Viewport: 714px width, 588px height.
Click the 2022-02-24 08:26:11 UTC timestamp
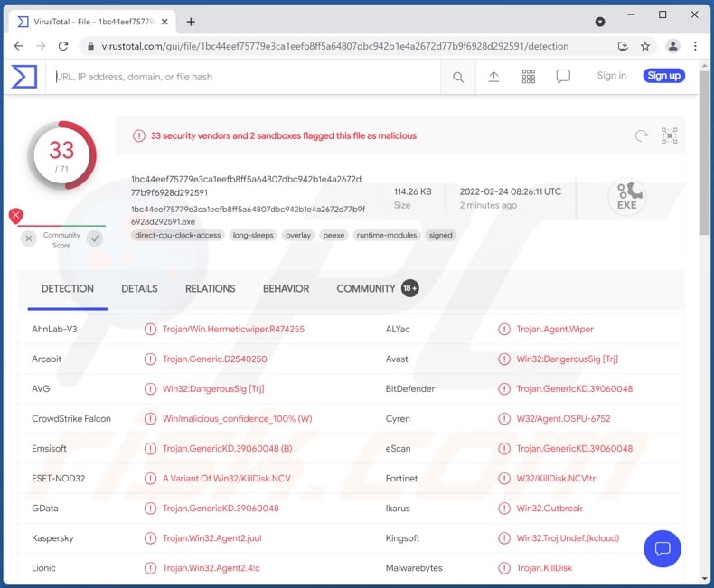point(511,191)
